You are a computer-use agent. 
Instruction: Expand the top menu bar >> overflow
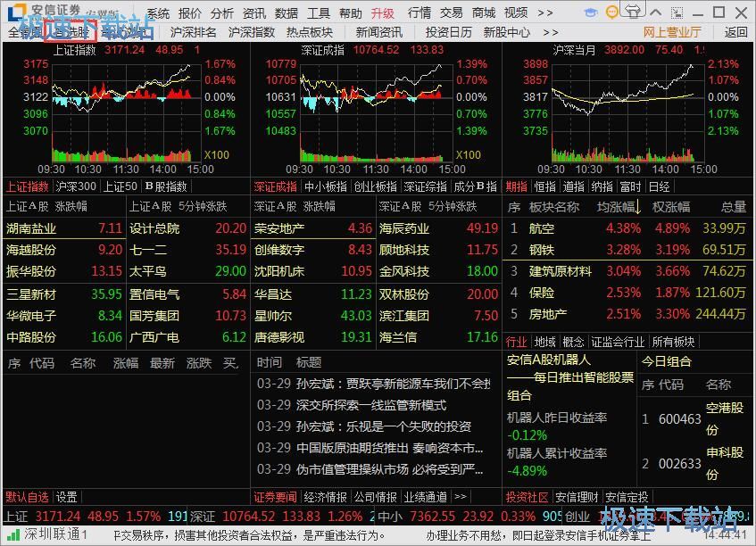(x=545, y=13)
